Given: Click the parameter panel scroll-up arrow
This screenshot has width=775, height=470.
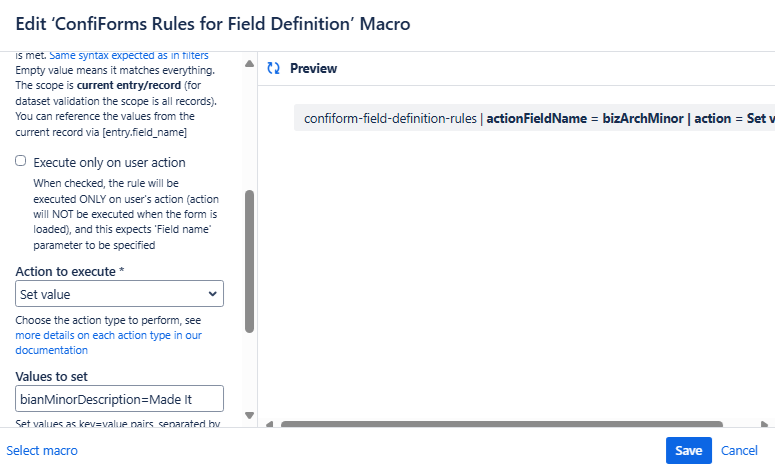Looking at the screenshot, I should coord(250,64).
